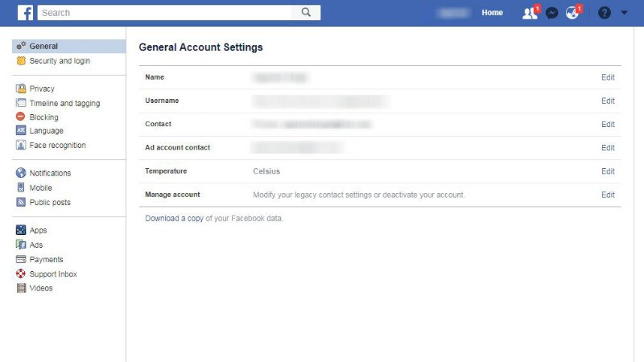Edit the Temperature setting
This screenshot has width=644, height=362.
click(608, 171)
